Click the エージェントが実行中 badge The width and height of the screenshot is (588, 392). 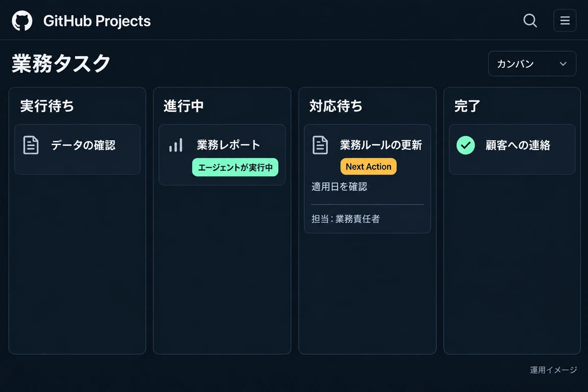pyautogui.click(x=235, y=167)
